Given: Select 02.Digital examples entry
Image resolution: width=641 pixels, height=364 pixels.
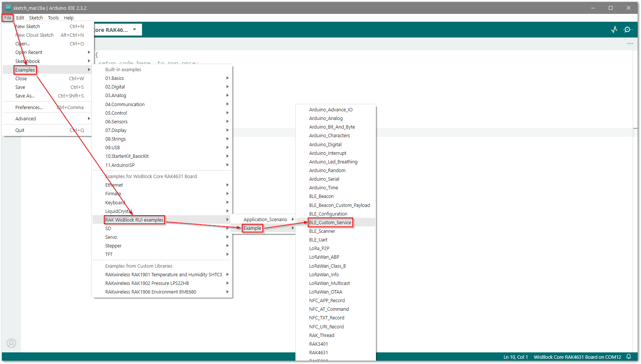Looking at the screenshot, I should 162,87.
